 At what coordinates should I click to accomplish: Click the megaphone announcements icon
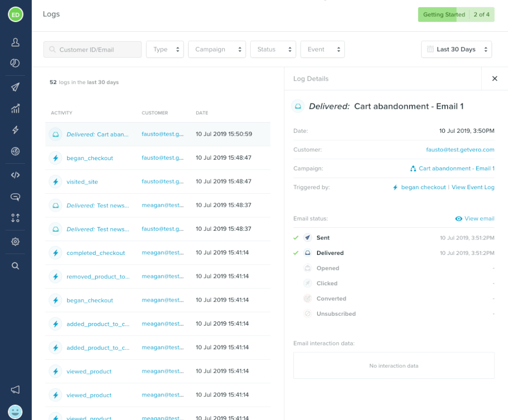point(15,390)
